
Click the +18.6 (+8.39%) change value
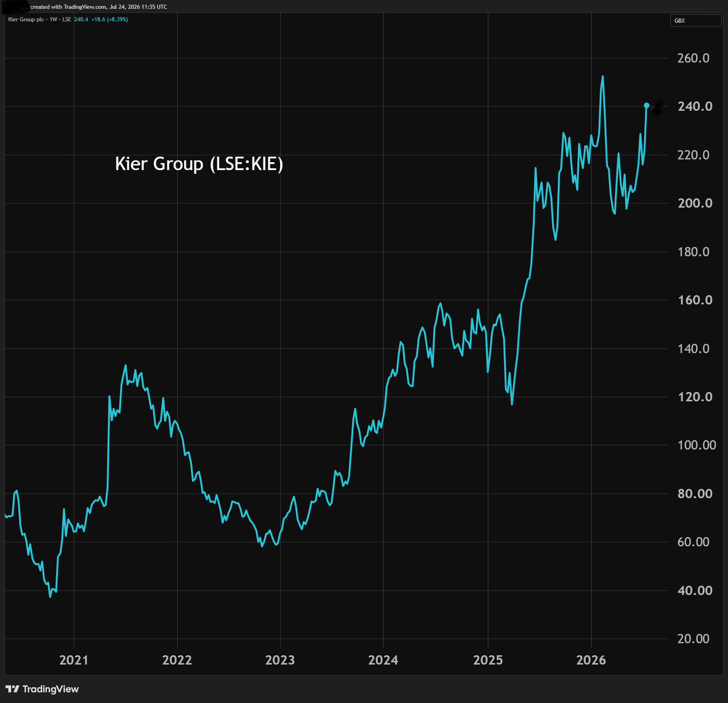[x=109, y=19]
